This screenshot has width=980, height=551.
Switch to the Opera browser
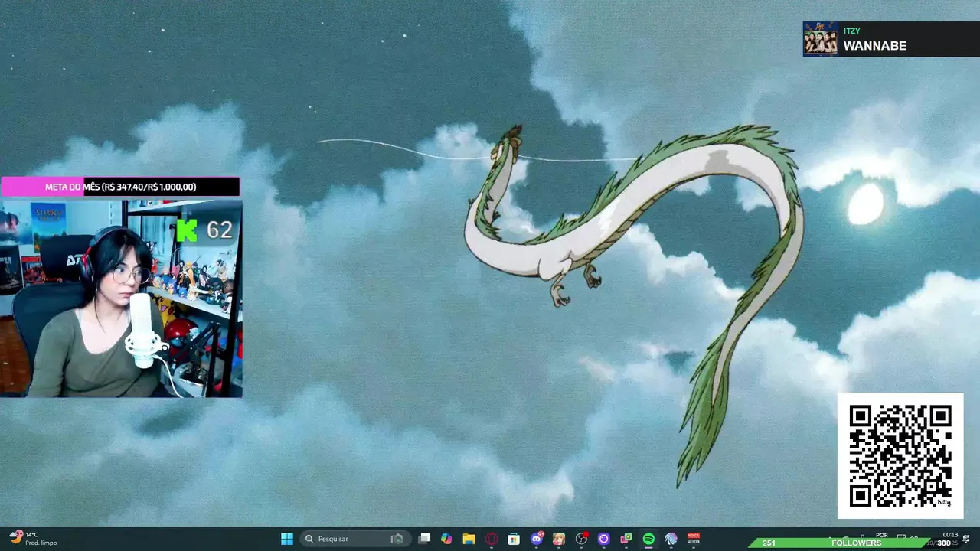click(492, 539)
